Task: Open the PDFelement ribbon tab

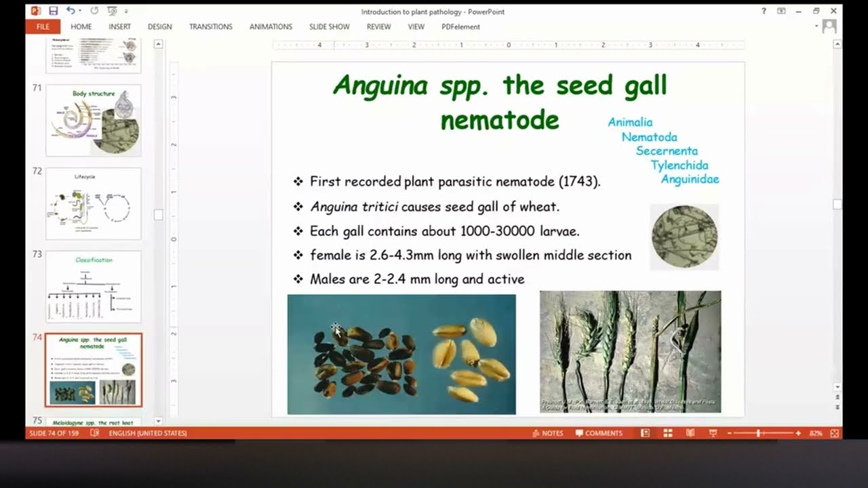Action: pos(460,26)
